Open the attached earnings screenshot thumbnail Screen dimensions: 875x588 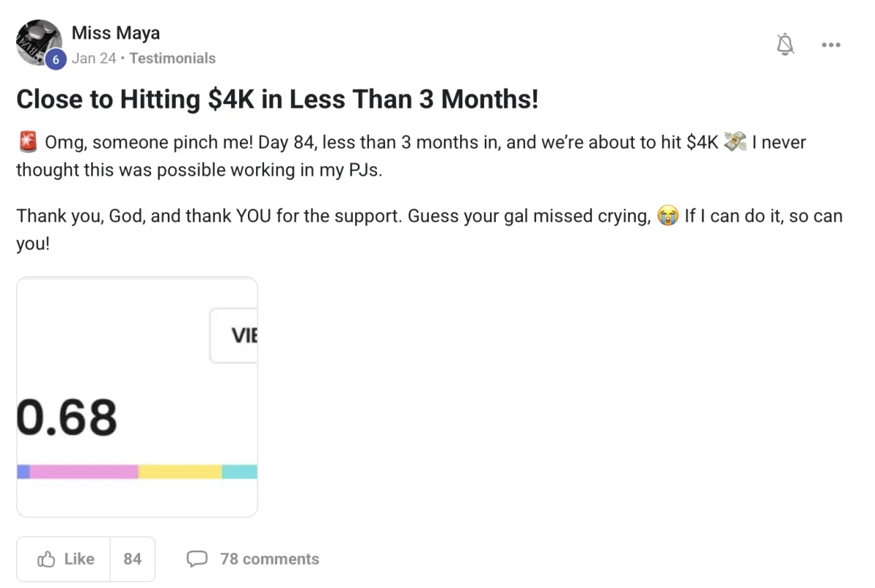coord(137,396)
